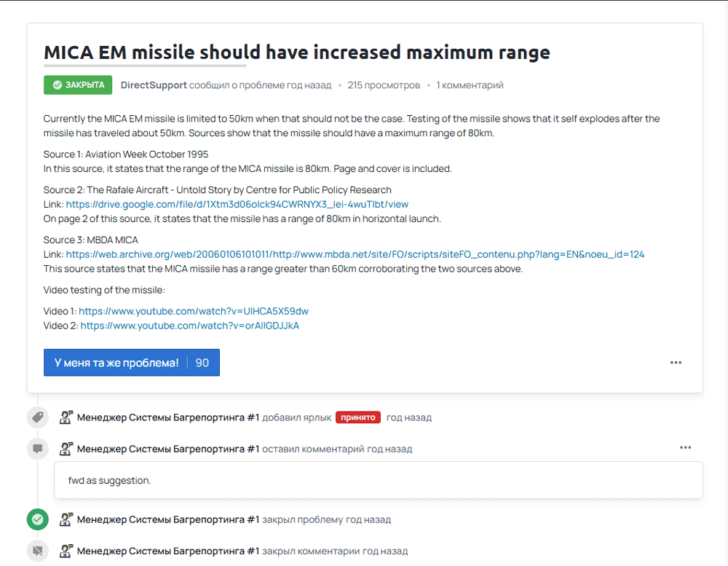Click manager avatar beside 'оставил комментарий'
The height and width of the screenshot is (566, 728).
[66, 449]
